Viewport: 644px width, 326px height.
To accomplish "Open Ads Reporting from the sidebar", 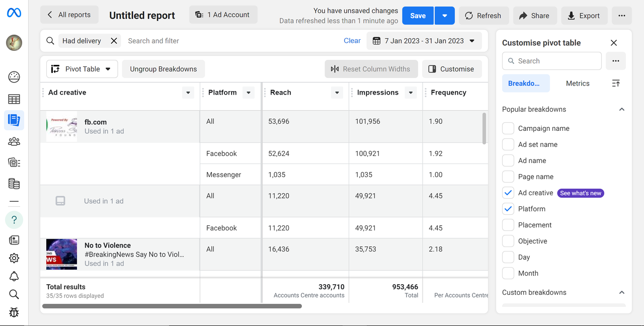I will pyautogui.click(x=14, y=120).
